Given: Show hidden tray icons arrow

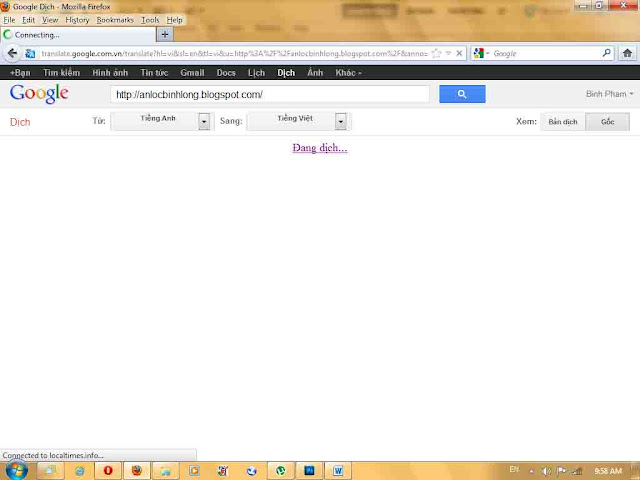Looking at the screenshot, I should (531, 471).
